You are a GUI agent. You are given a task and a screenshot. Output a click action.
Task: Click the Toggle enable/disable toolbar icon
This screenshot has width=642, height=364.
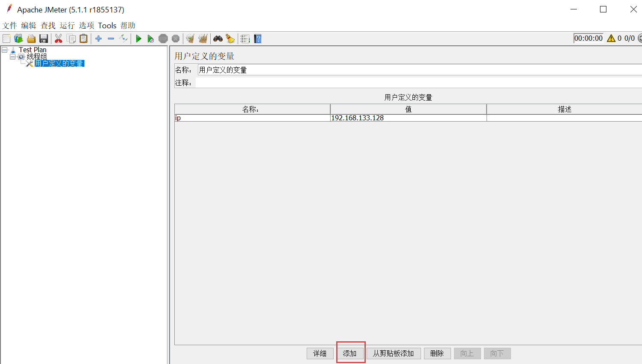(123, 39)
